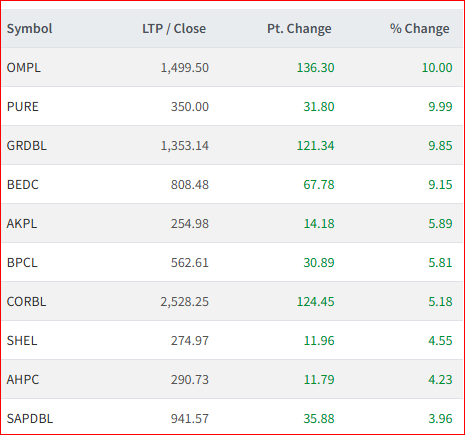This screenshot has height=435, width=465.
Task: Sort by % Change column header
Action: (x=420, y=29)
